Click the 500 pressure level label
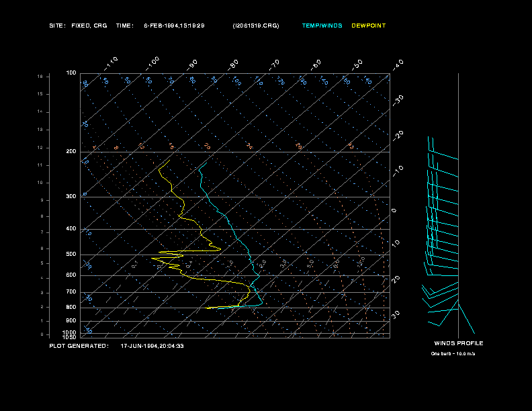The height and width of the screenshot is (411, 532). tap(71, 255)
